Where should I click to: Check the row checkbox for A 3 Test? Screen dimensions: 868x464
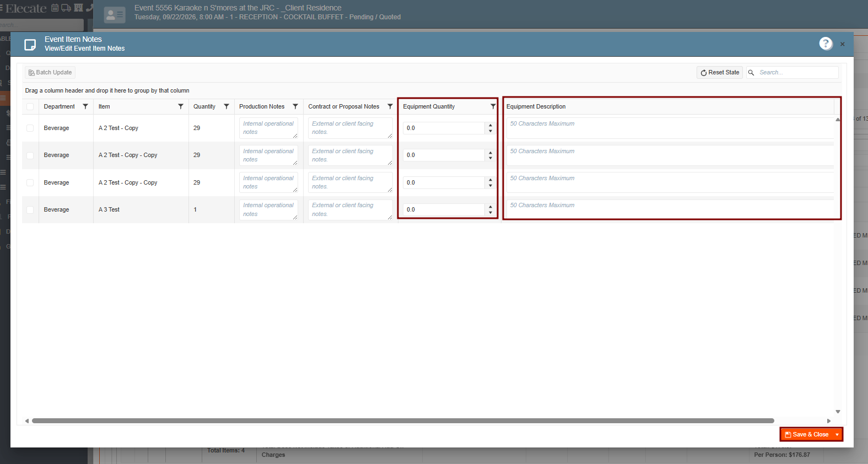[x=30, y=210]
